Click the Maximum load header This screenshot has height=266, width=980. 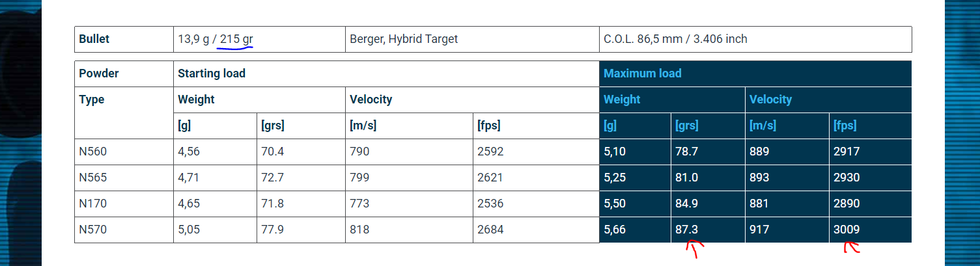tap(643, 73)
